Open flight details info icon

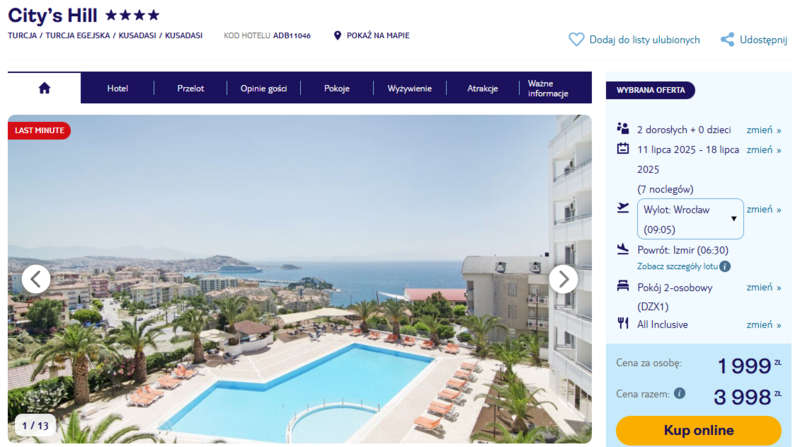click(725, 266)
